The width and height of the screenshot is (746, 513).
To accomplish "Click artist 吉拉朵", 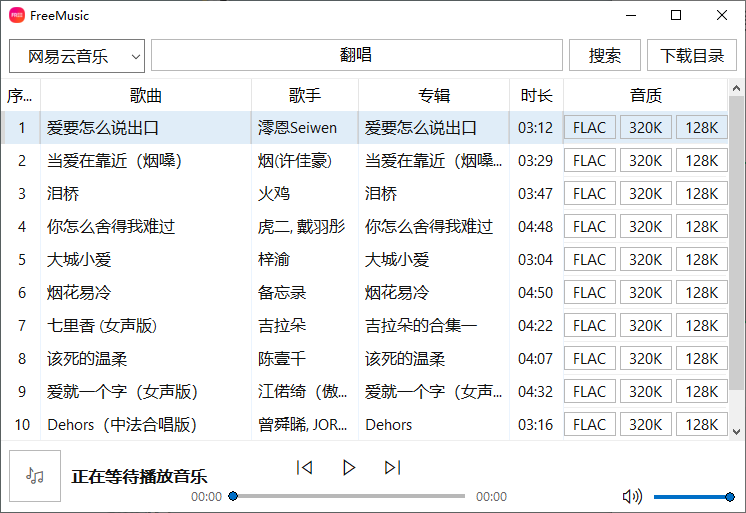I will coord(282,326).
